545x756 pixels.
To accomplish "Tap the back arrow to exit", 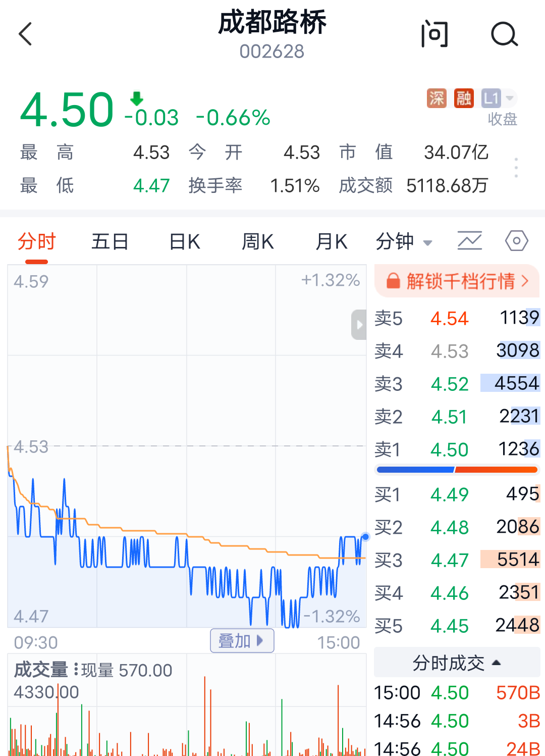I will 25,34.
